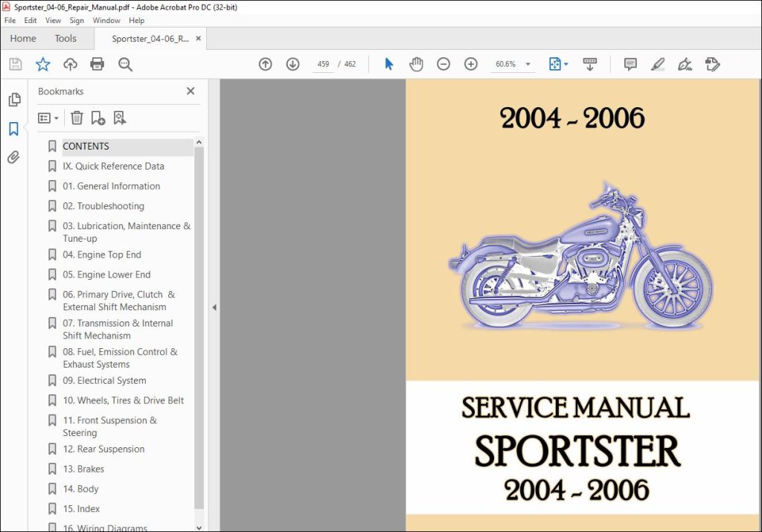Open zoom level dropdown
This screenshot has height=532, width=762.
click(528, 64)
